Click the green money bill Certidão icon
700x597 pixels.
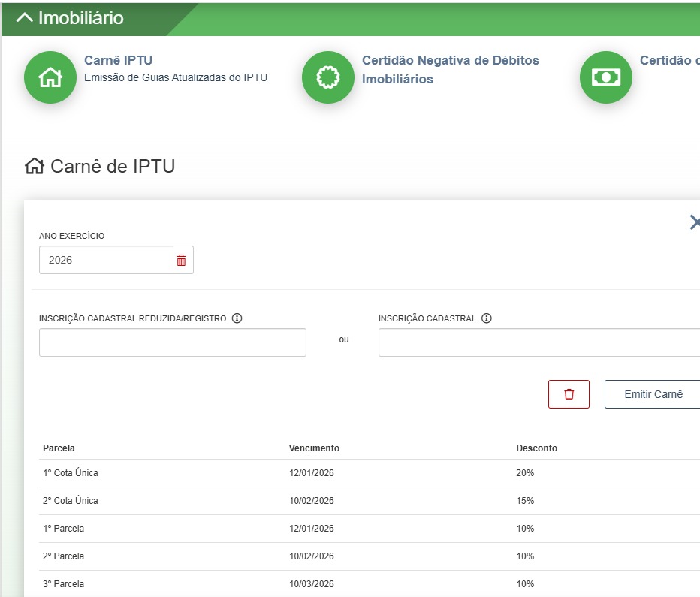pos(605,77)
